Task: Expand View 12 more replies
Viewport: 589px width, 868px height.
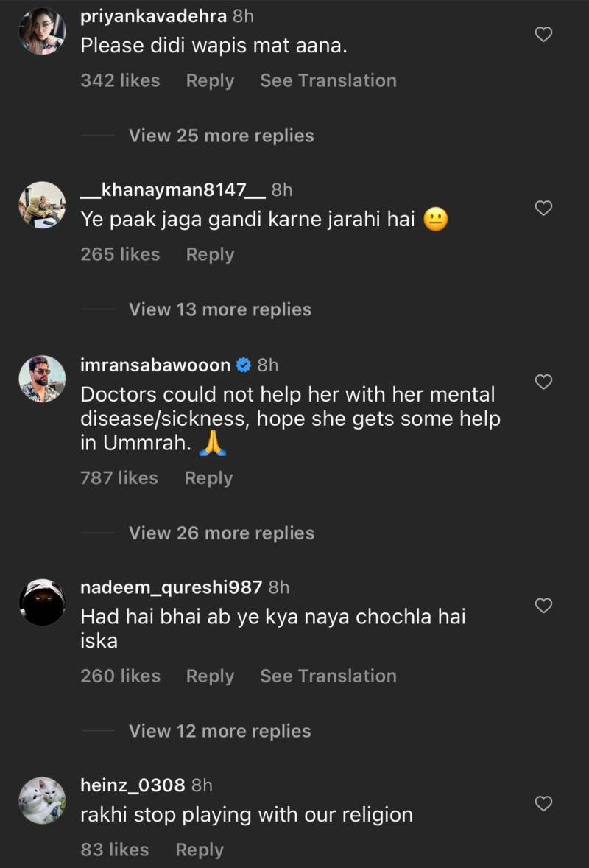Action: [219, 731]
